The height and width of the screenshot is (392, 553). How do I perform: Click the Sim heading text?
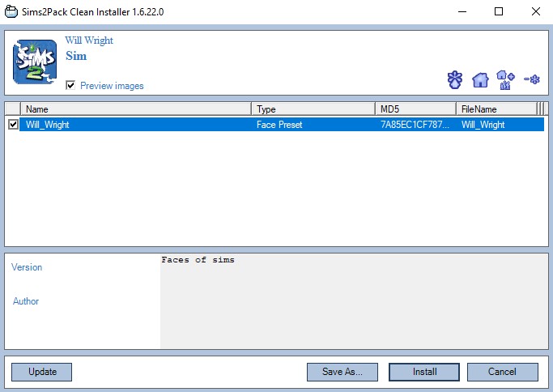point(76,56)
